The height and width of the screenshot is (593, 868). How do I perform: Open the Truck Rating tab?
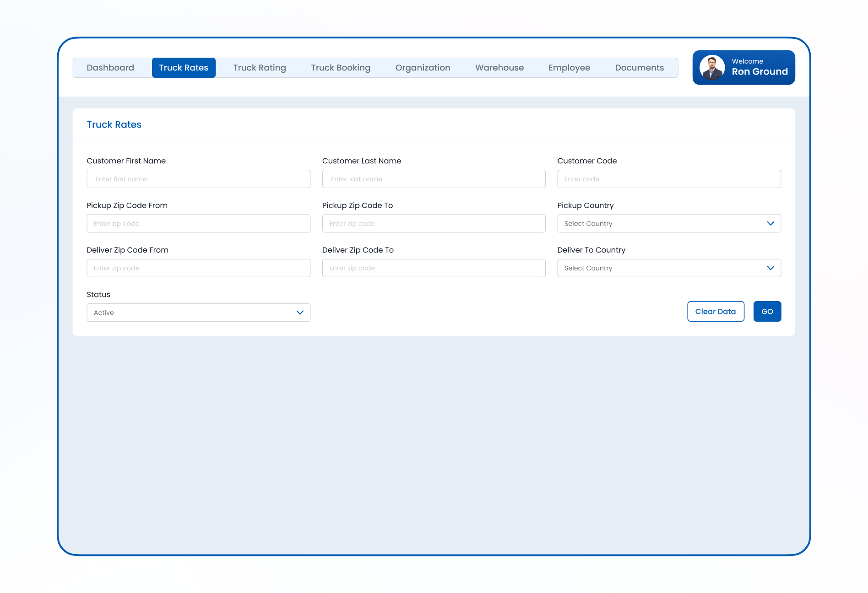coord(259,68)
